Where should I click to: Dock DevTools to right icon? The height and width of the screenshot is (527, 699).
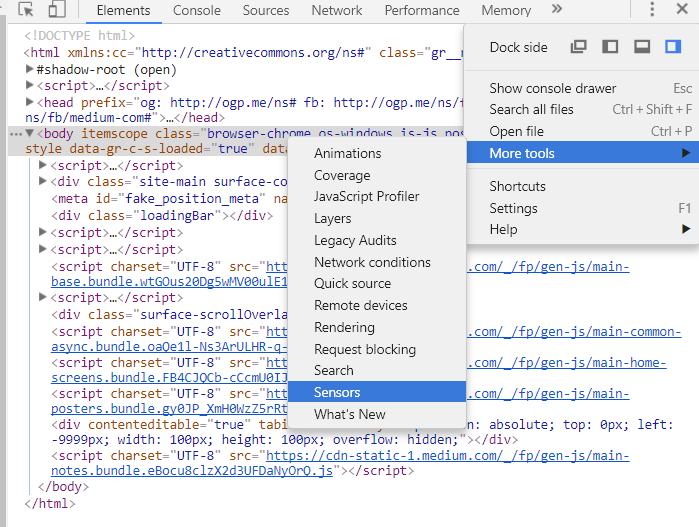[x=673, y=47]
